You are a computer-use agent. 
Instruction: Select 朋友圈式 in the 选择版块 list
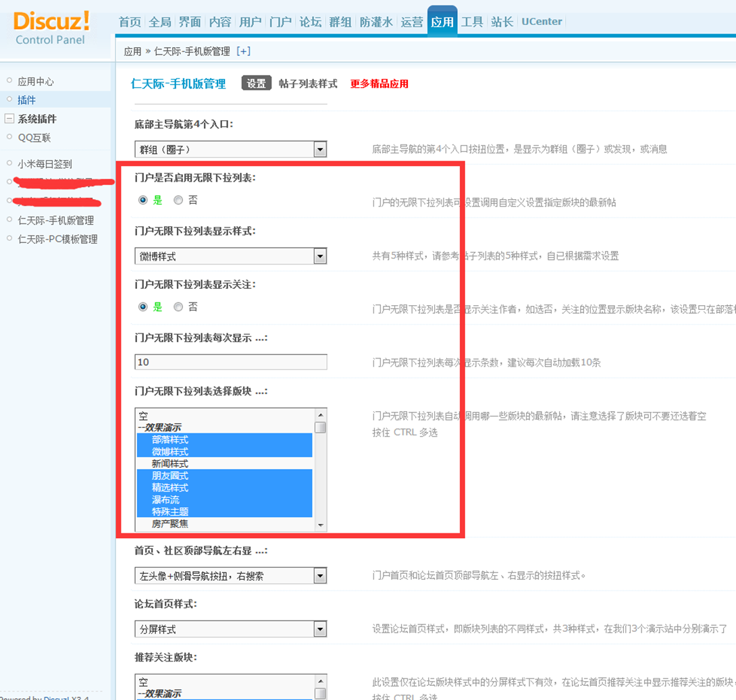pyautogui.click(x=224, y=476)
